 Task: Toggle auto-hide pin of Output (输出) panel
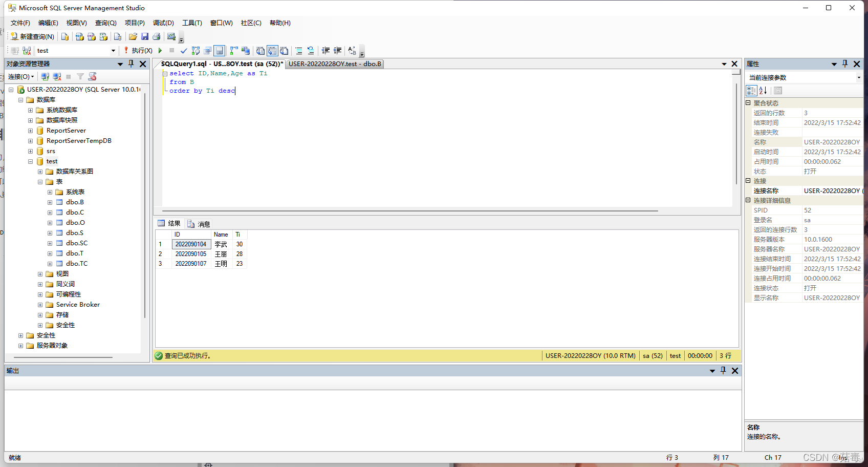[723, 371]
